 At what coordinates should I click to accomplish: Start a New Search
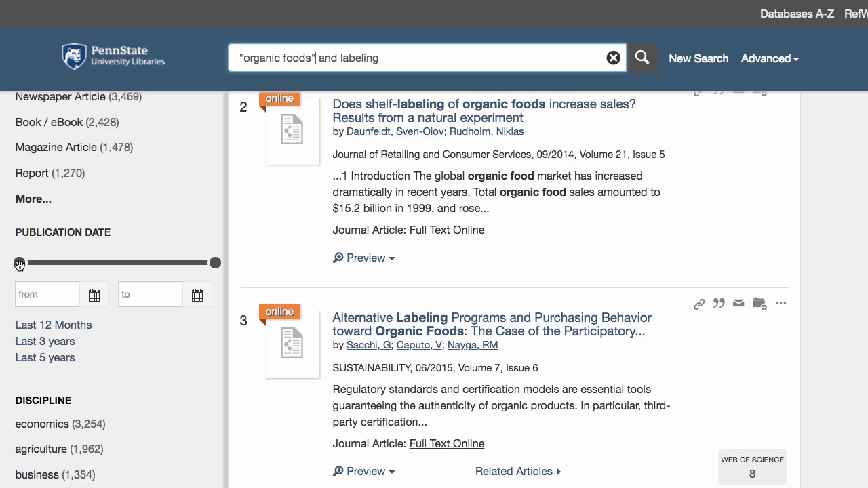(698, 58)
